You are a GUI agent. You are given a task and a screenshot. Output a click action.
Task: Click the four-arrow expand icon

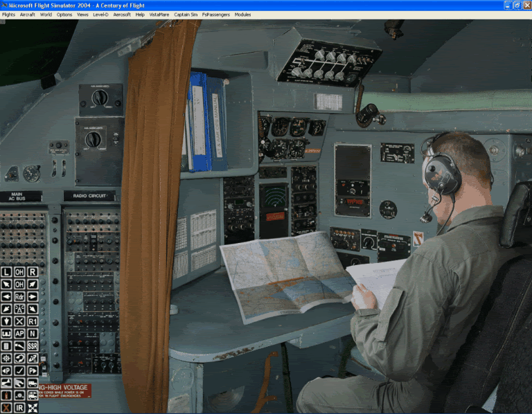[x=33, y=408]
